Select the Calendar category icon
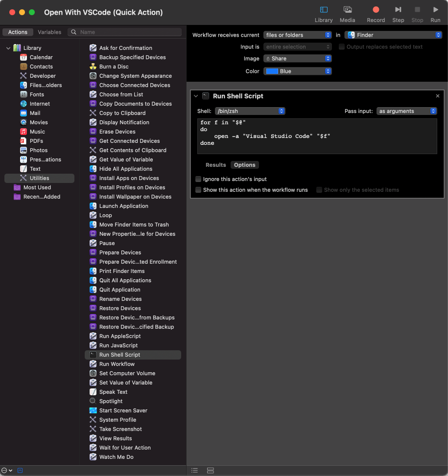 24,57
